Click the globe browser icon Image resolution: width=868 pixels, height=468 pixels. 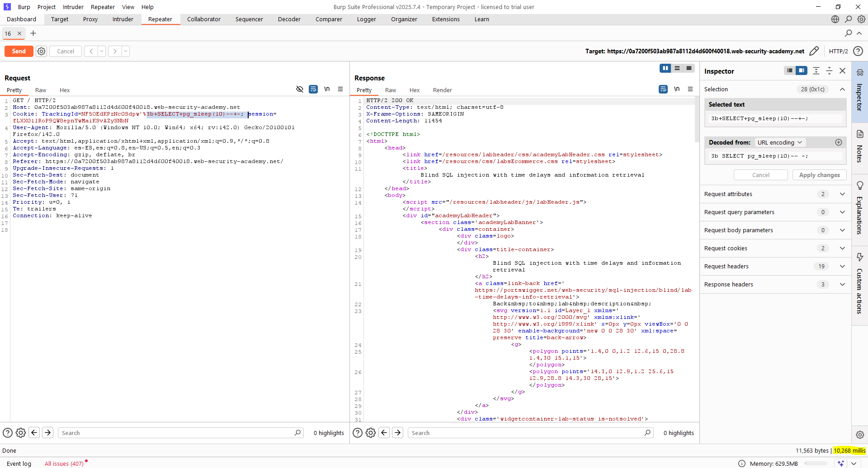pyautogui.click(x=835, y=19)
